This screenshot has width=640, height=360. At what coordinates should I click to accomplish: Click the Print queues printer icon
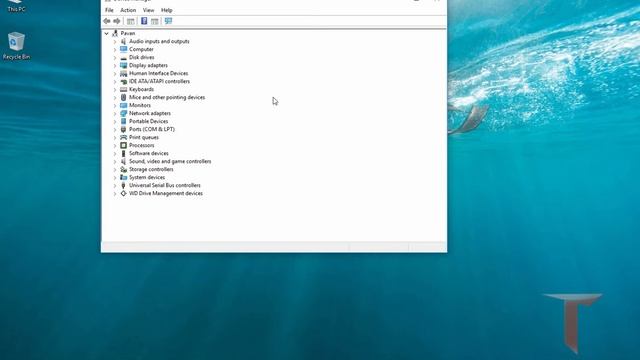tap(123, 137)
